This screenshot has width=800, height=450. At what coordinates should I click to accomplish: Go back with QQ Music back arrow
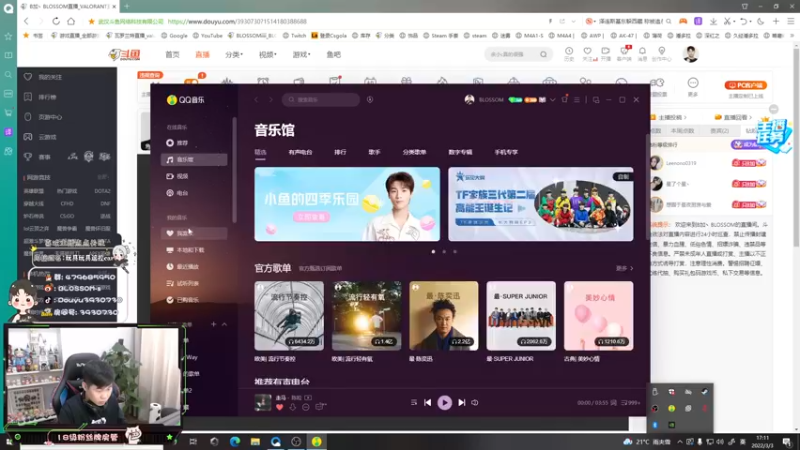257,99
